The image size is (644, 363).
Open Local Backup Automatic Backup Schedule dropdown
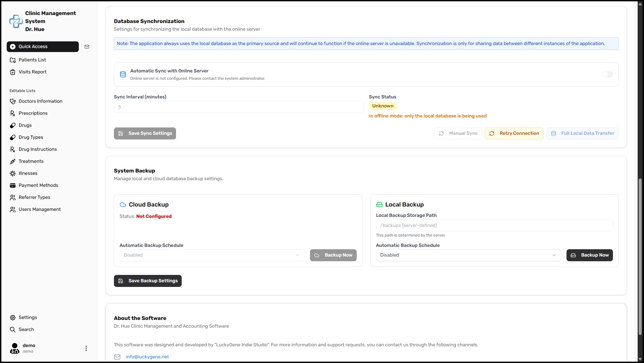pyautogui.click(x=468, y=255)
